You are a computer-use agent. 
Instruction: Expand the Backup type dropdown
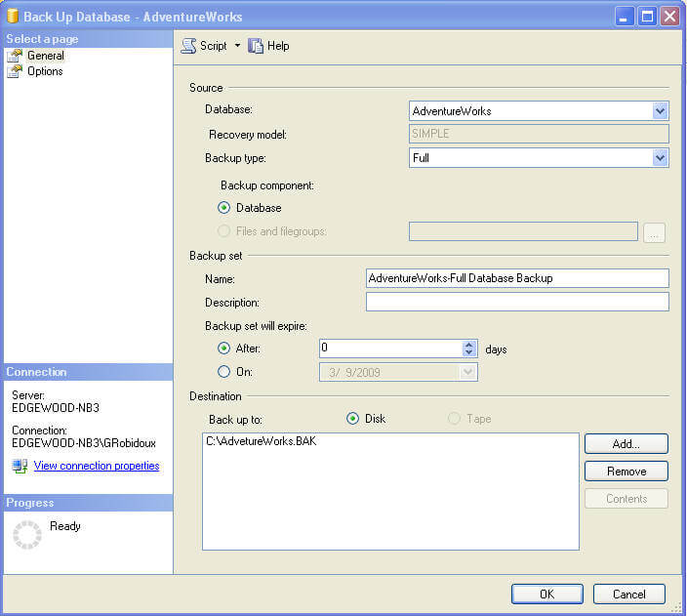(x=661, y=157)
